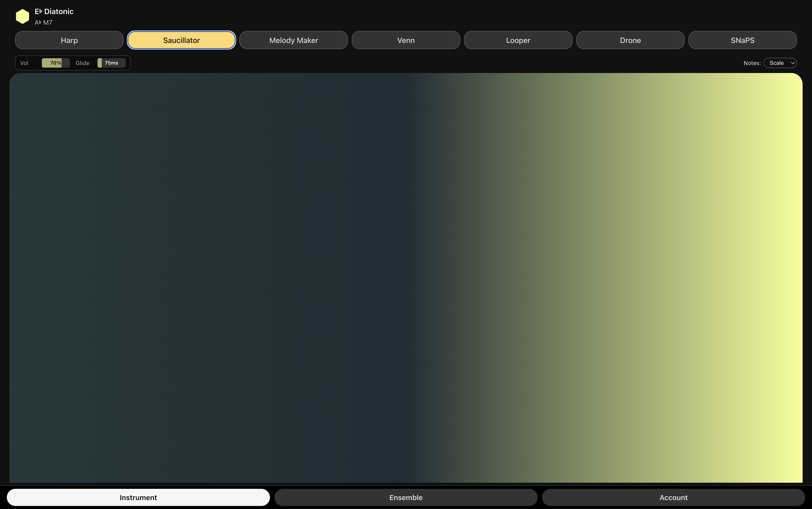The height and width of the screenshot is (509, 812).
Task: Select the Saucillator instrument tab
Action: 181,40
